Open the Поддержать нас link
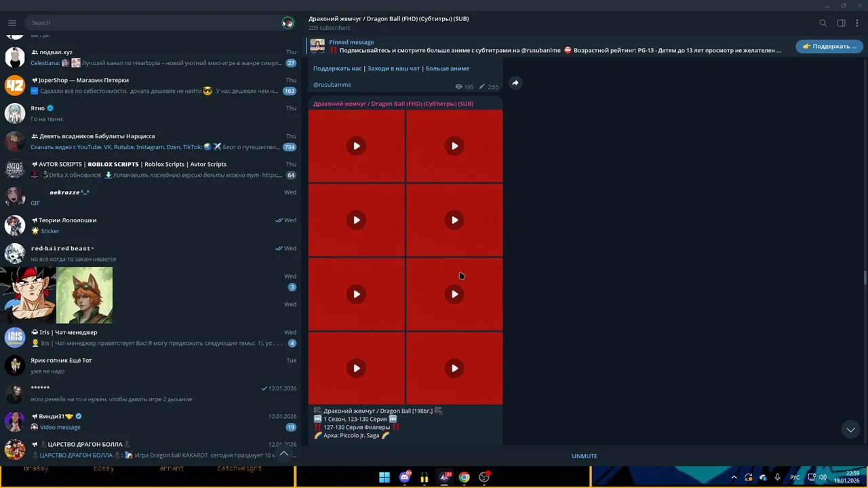868x488 pixels. pos(337,68)
